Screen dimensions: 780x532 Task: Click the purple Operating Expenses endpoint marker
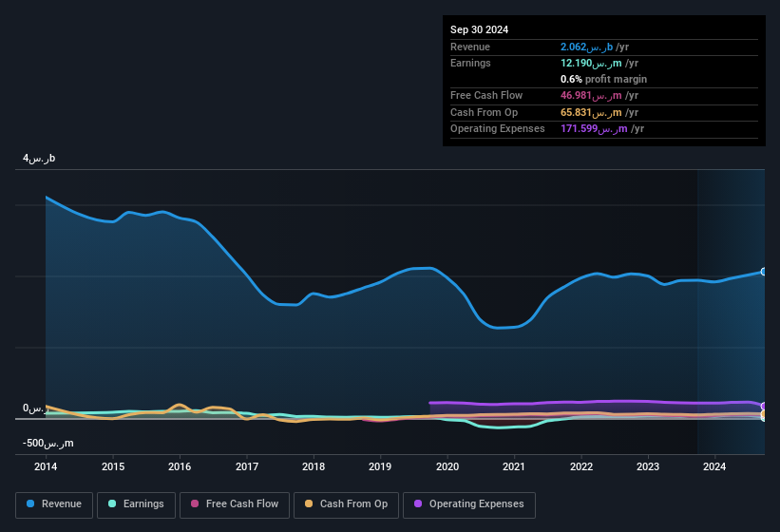tap(764, 407)
